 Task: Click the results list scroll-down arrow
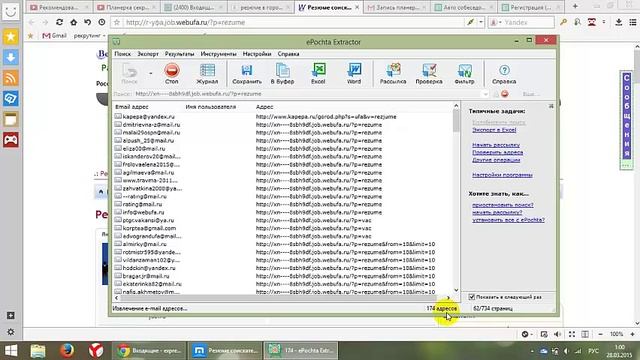tap(456, 290)
